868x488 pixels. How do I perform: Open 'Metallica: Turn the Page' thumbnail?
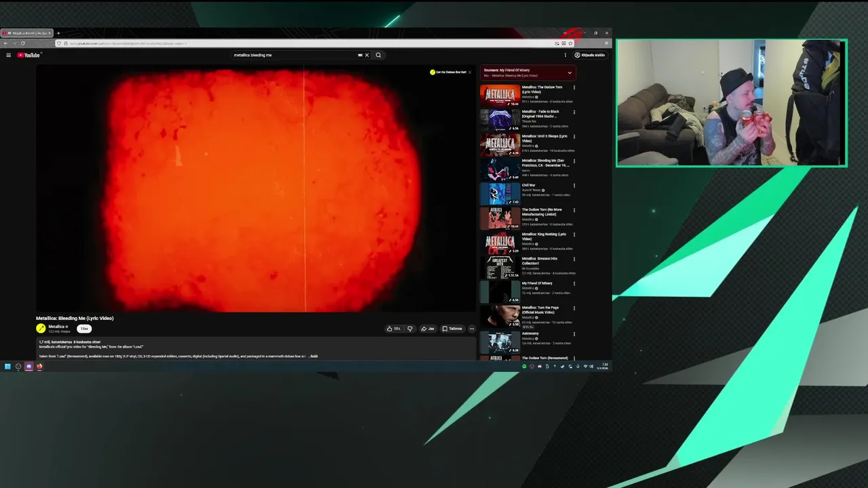tap(500, 316)
